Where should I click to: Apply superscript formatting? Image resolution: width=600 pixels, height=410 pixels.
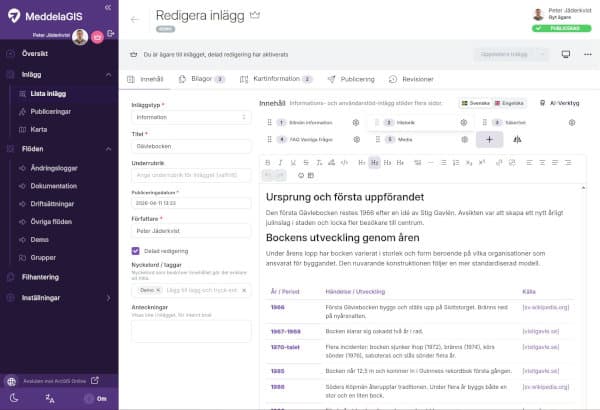click(482, 163)
